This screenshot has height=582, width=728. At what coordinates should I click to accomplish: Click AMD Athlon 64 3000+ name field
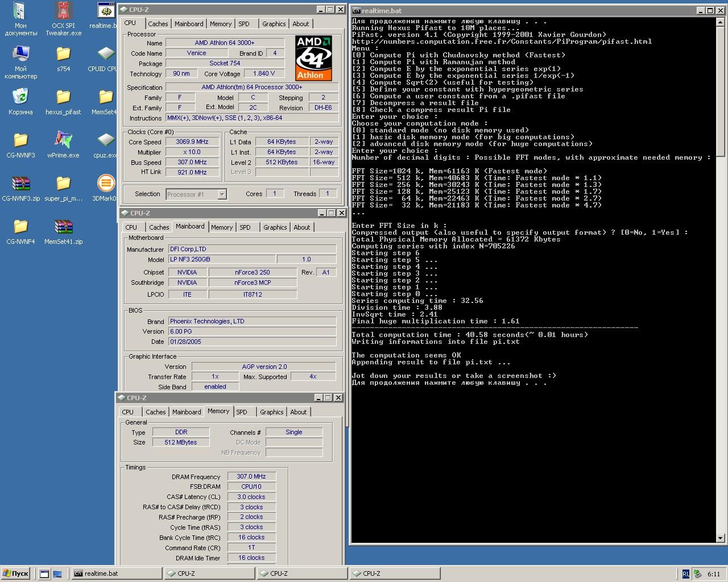pos(225,43)
